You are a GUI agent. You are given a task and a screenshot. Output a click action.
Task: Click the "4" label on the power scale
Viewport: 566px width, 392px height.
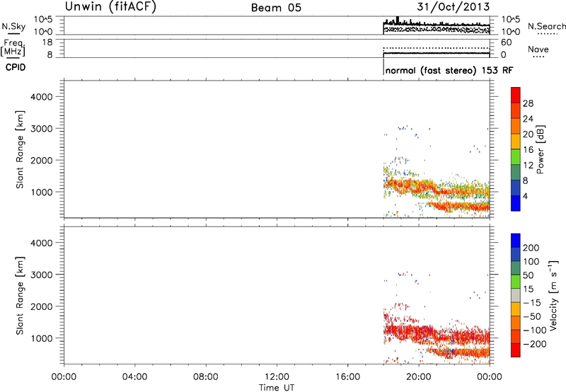point(525,196)
